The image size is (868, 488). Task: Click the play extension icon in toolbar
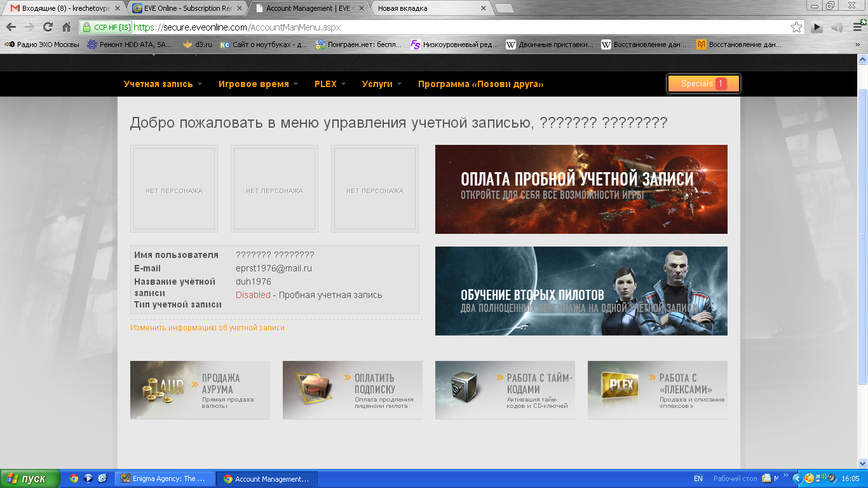point(817,27)
